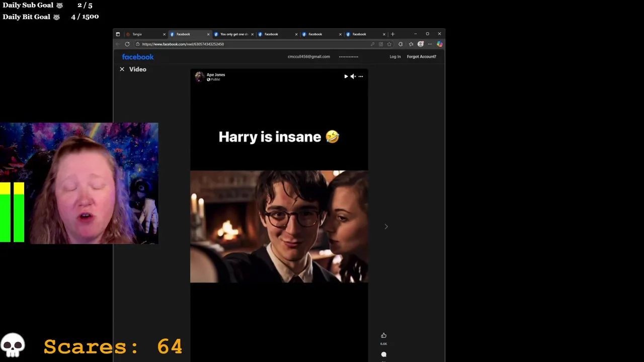
Task: Focus the email field showing cmccull456@gmail.com
Action: (x=309, y=57)
